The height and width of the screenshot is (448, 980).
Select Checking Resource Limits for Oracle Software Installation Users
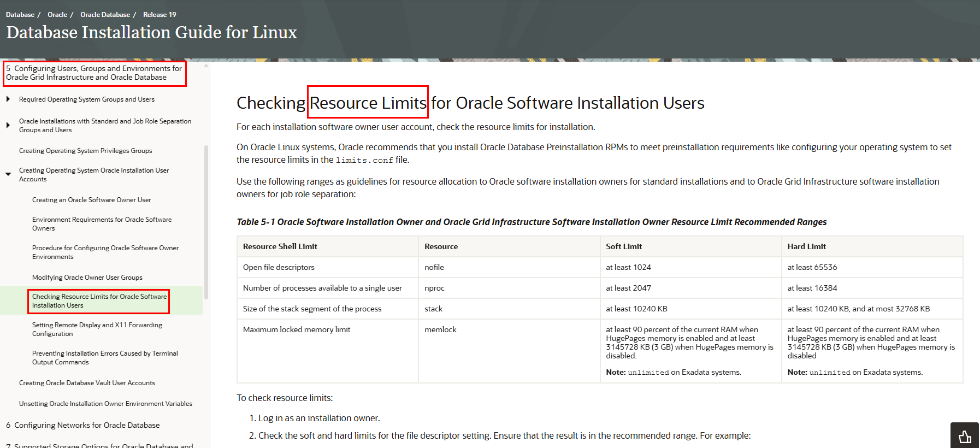click(99, 301)
